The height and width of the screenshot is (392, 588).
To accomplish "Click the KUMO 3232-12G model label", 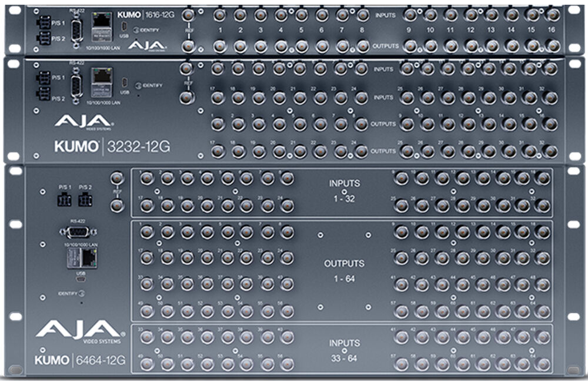I will click(112, 146).
